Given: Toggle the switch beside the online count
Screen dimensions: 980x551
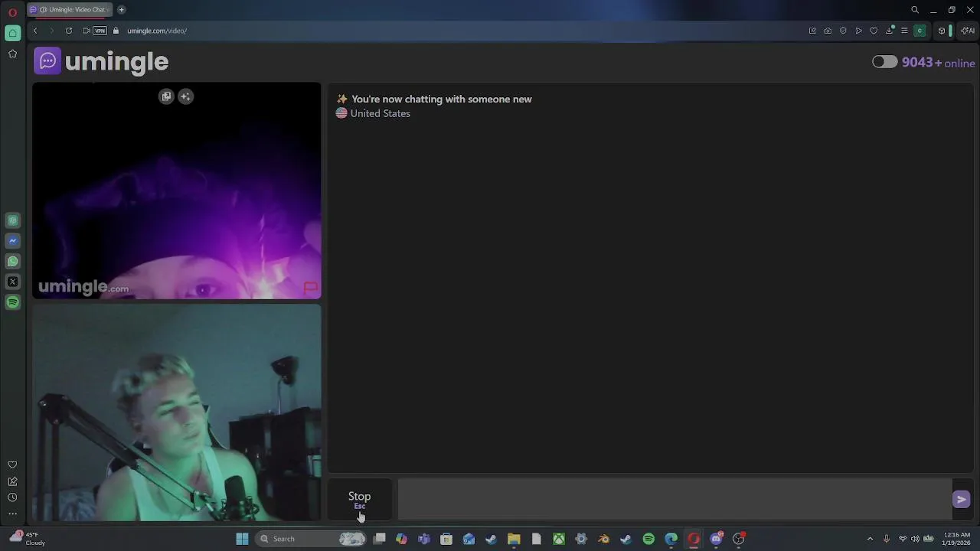Looking at the screenshot, I should (884, 62).
